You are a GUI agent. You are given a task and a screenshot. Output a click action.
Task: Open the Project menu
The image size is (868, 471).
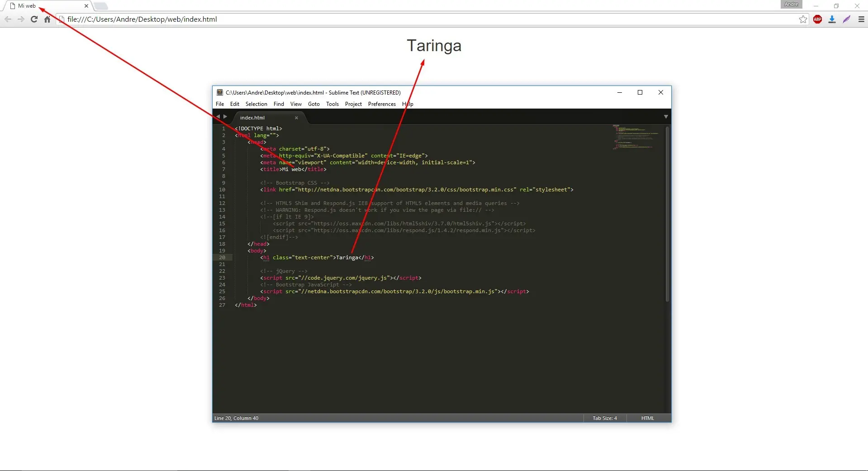tap(353, 104)
